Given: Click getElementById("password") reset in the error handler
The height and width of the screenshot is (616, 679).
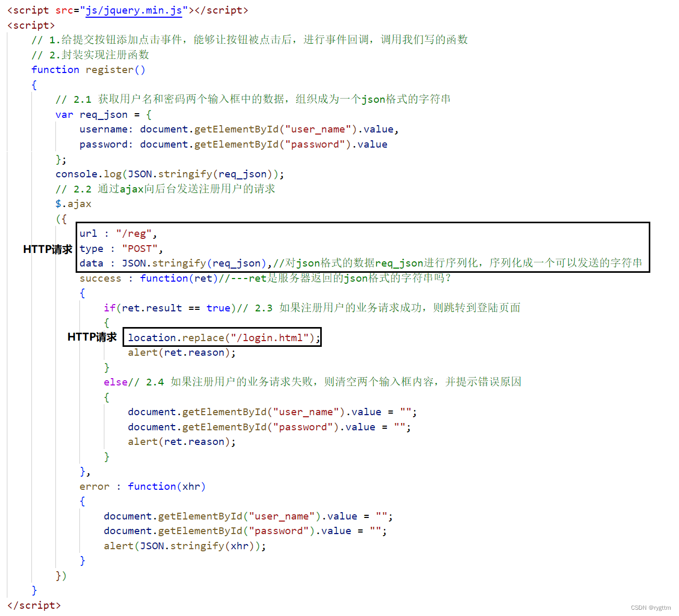Looking at the screenshot, I should click(x=245, y=531).
